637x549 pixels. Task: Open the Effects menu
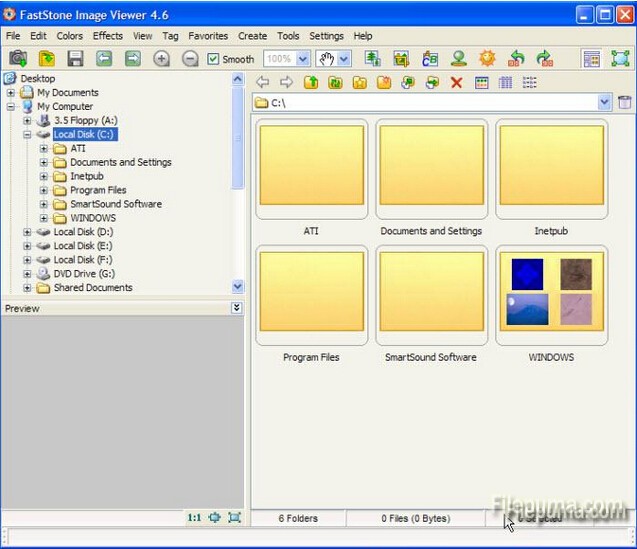pos(108,36)
